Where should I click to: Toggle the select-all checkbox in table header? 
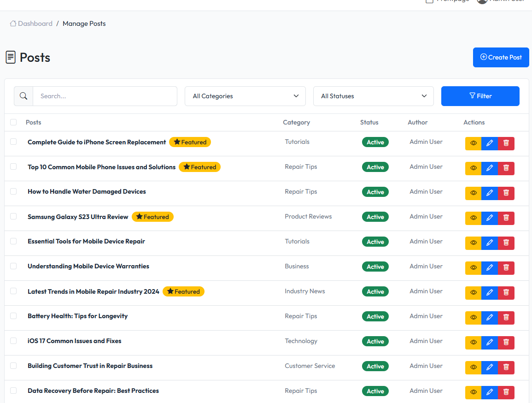13,122
